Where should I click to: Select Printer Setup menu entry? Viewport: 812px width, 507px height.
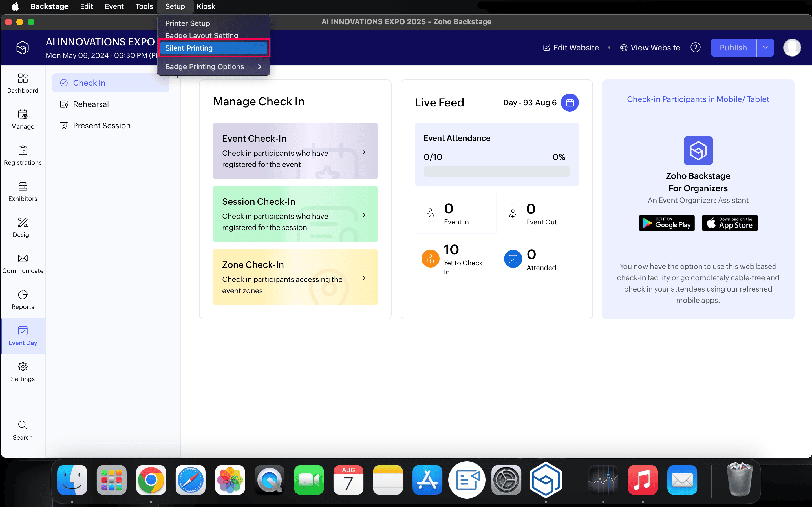click(187, 23)
